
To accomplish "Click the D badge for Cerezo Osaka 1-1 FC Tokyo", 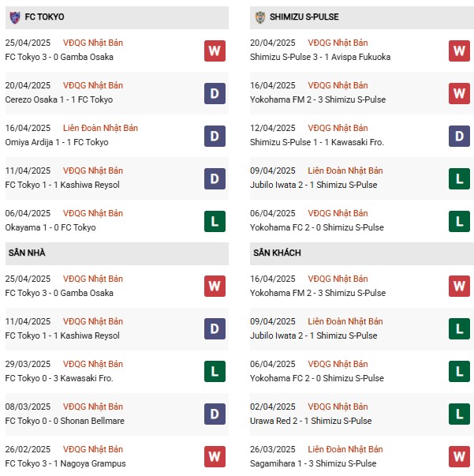I will pos(215,94).
